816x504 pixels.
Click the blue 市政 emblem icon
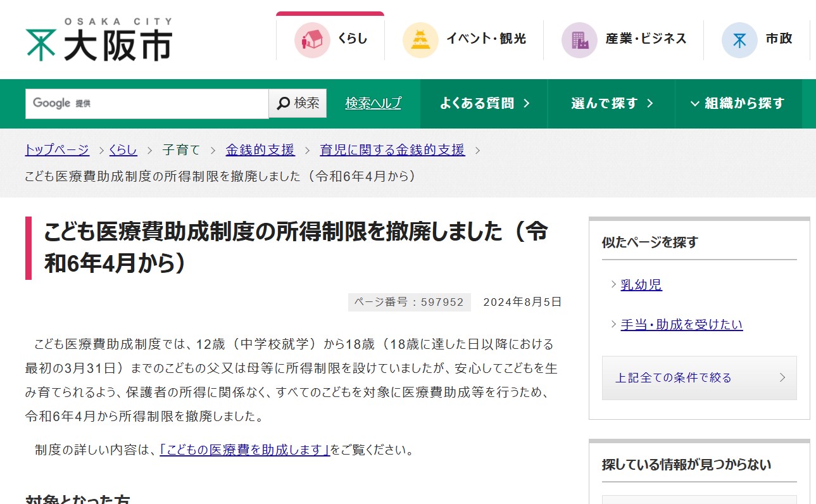pos(739,40)
